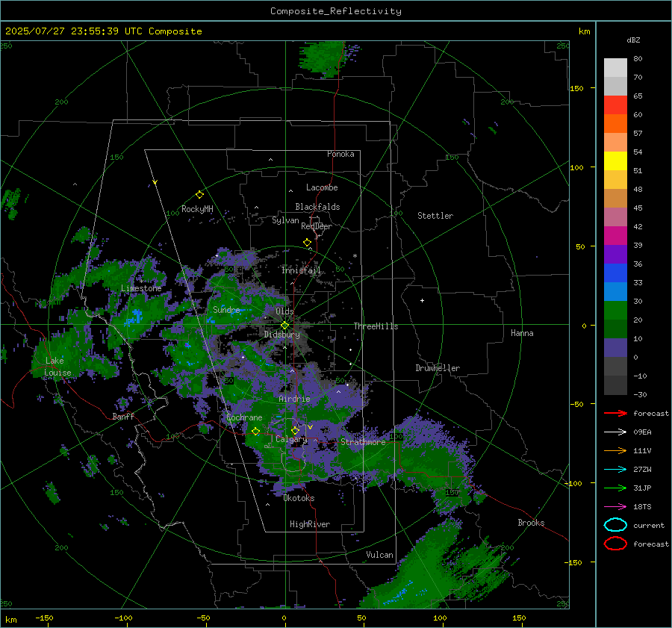
Task: Click the Calgary city label
Action: (x=291, y=439)
